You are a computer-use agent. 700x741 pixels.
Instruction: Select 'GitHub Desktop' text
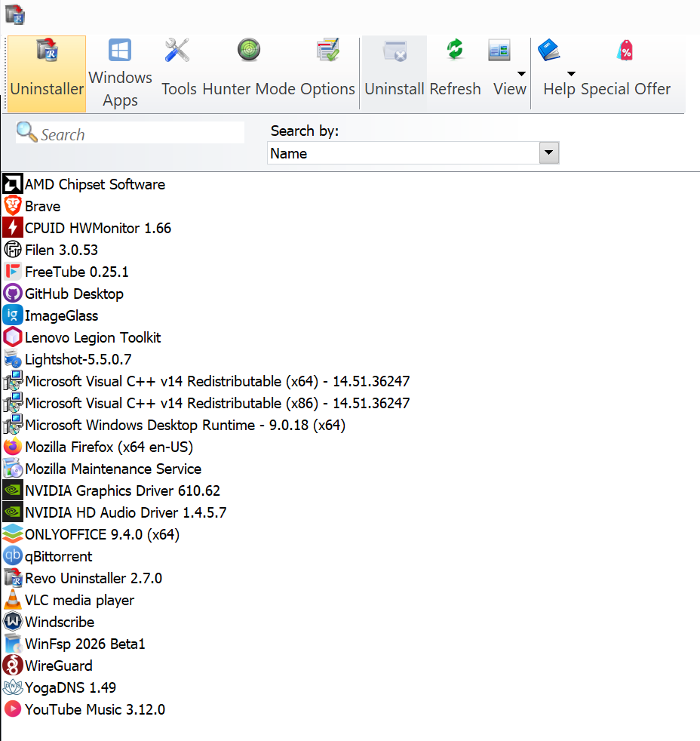pos(74,294)
